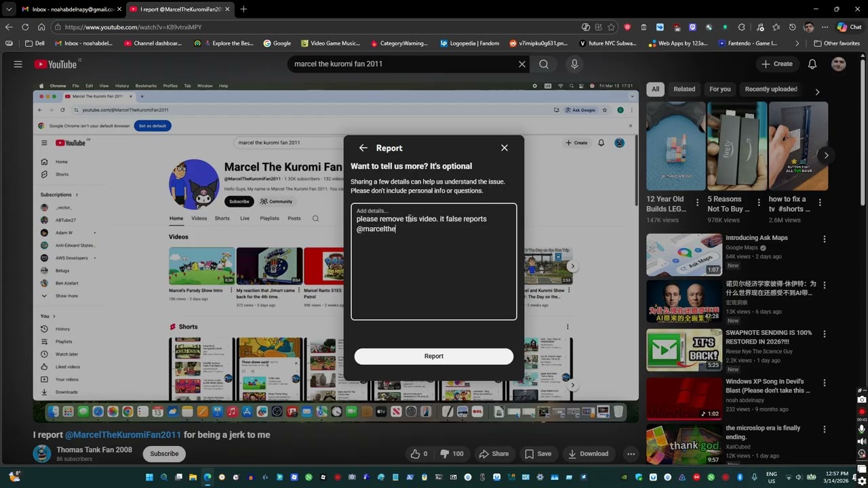Open future NYC Subway bookmark

(x=608, y=43)
